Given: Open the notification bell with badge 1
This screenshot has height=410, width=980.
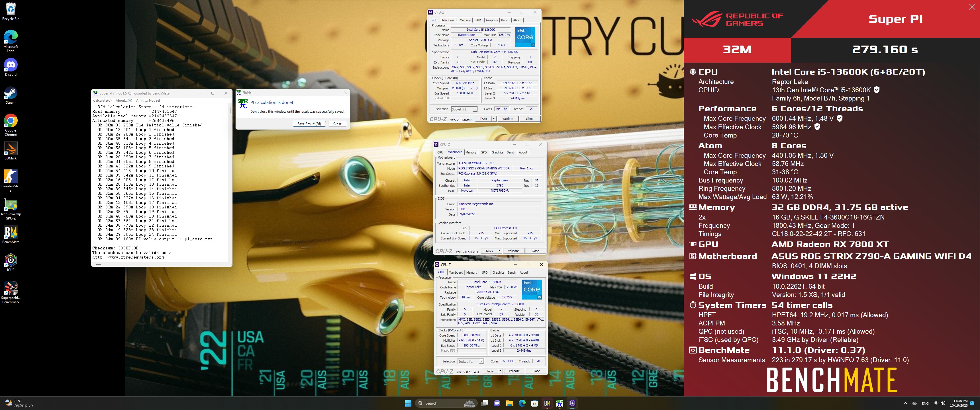Looking at the screenshot, I should 972,403.
